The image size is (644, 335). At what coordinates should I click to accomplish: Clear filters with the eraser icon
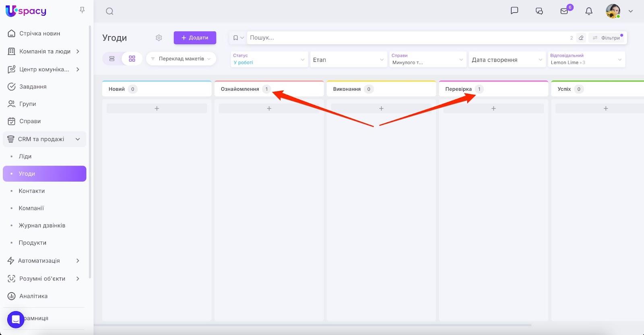(581, 38)
